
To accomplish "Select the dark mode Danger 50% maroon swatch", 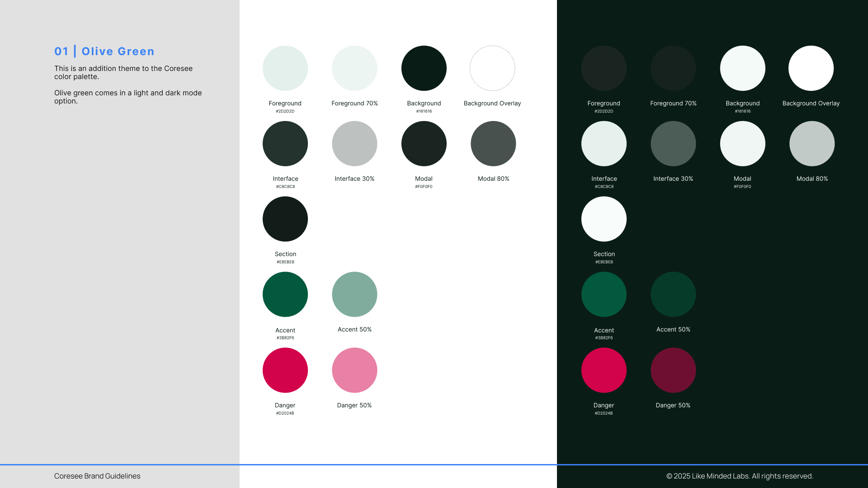I will click(673, 370).
